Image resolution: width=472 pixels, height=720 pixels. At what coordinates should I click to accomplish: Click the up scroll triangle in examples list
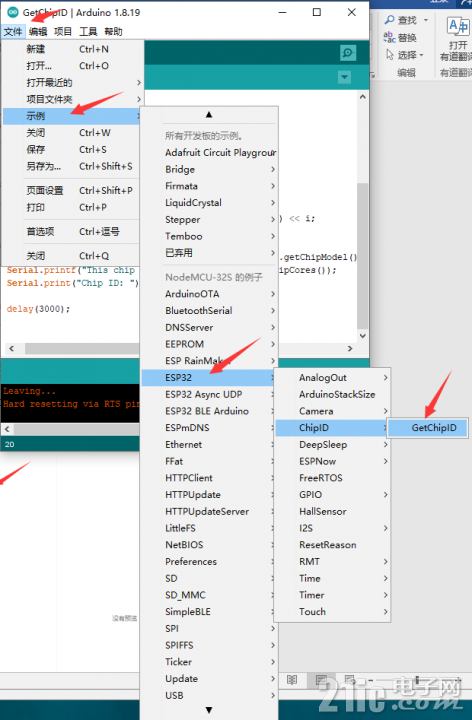click(209, 114)
